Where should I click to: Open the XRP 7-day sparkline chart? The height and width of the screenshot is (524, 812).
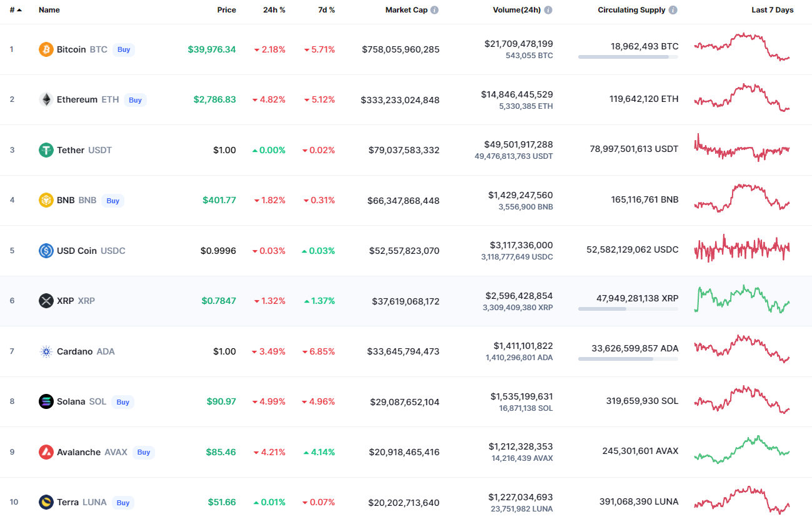(x=742, y=300)
